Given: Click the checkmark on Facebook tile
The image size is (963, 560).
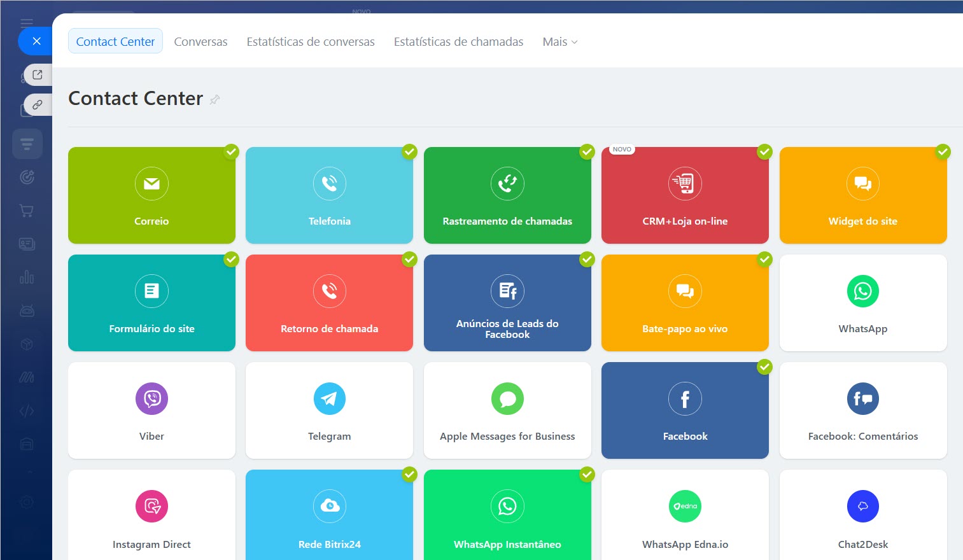Looking at the screenshot, I should [x=764, y=367].
